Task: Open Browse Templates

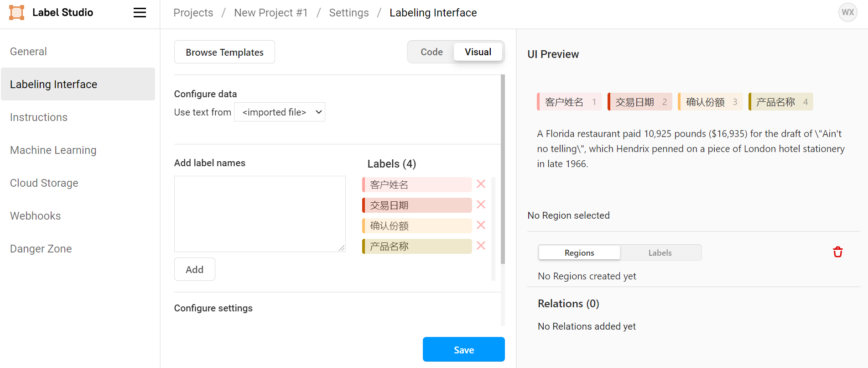Action: (224, 52)
